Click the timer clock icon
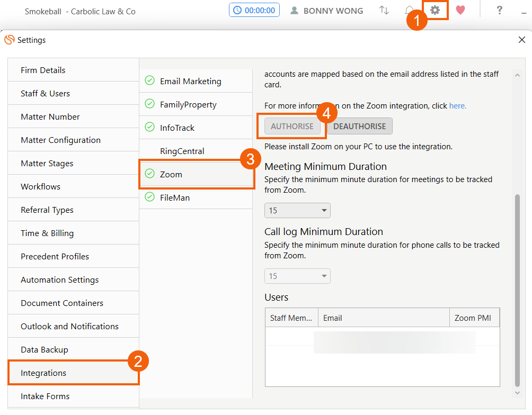 tap(237, 10)
